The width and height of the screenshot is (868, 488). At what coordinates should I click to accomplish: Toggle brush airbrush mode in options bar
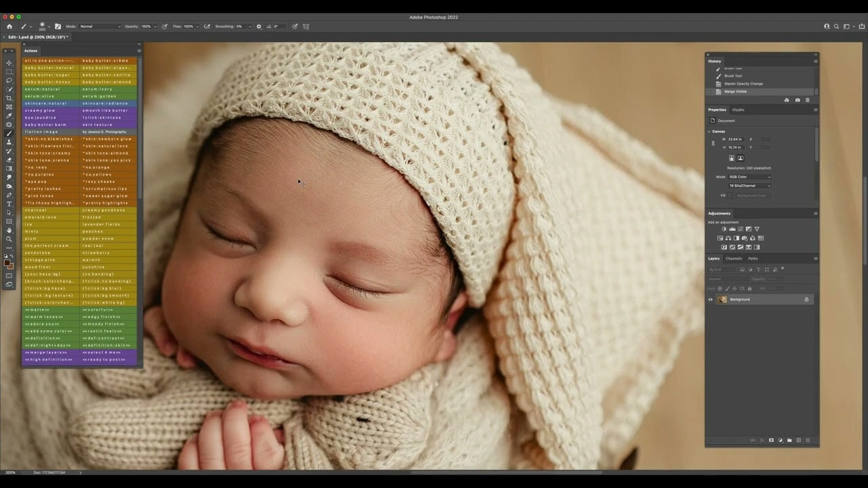pyautogui.click(x=207, y=26)
